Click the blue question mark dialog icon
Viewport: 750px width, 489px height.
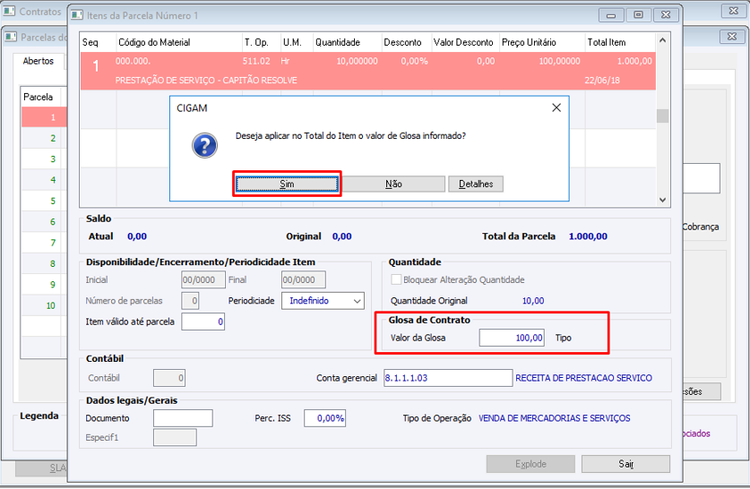(205, 145)
